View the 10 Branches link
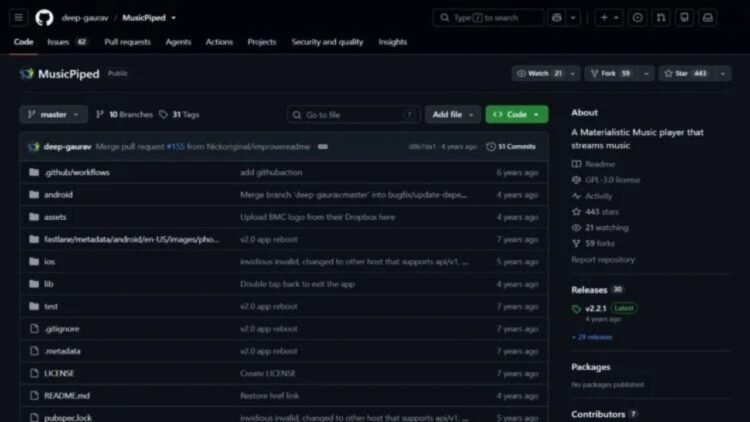Viewport: 750px width, 422px height. coord(125,114)
